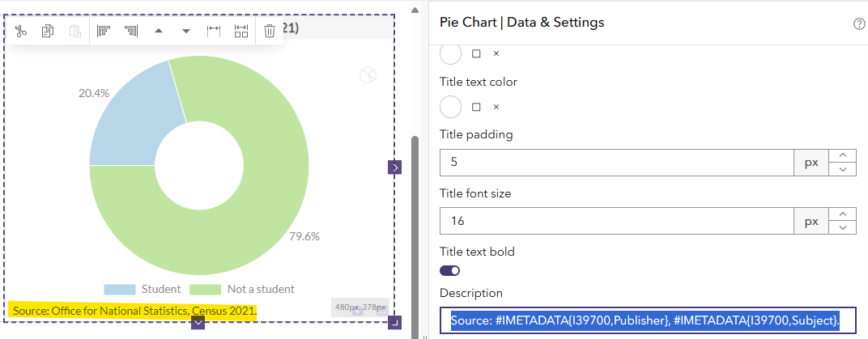The height and width of the screenshot is (339, 868).
Task: Clear Title text color with the x
Action: pyautogui.click(x=496, y=107)
